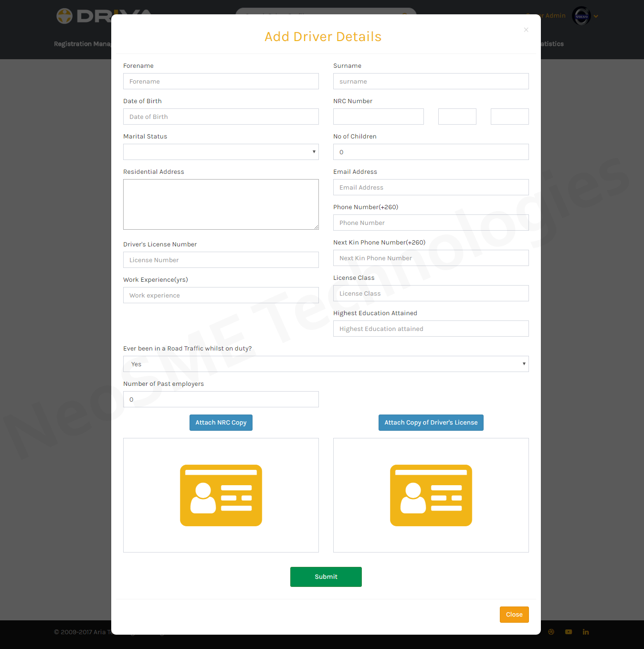Click the NRC copy placeholder card icon
The height and width of the screenshot is (649, 644).
(221, 495)
